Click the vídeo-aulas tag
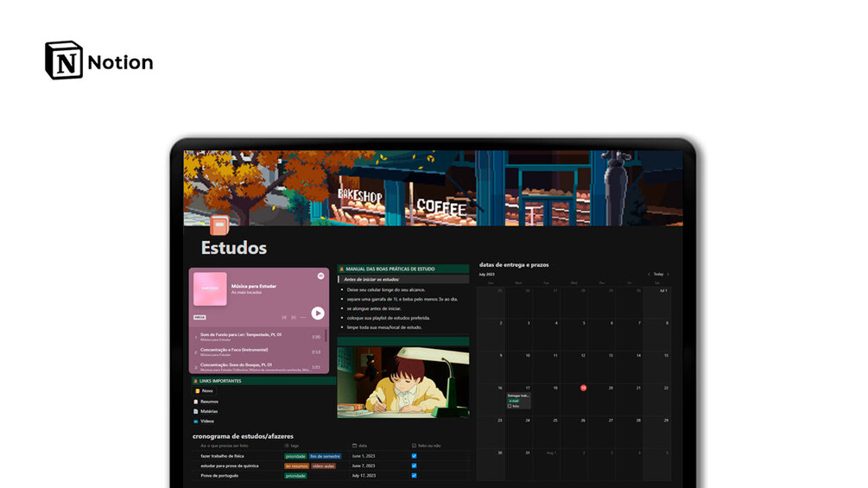Viewport: 868px width, 488px height. pyautogui.click(x=323, y=466)
